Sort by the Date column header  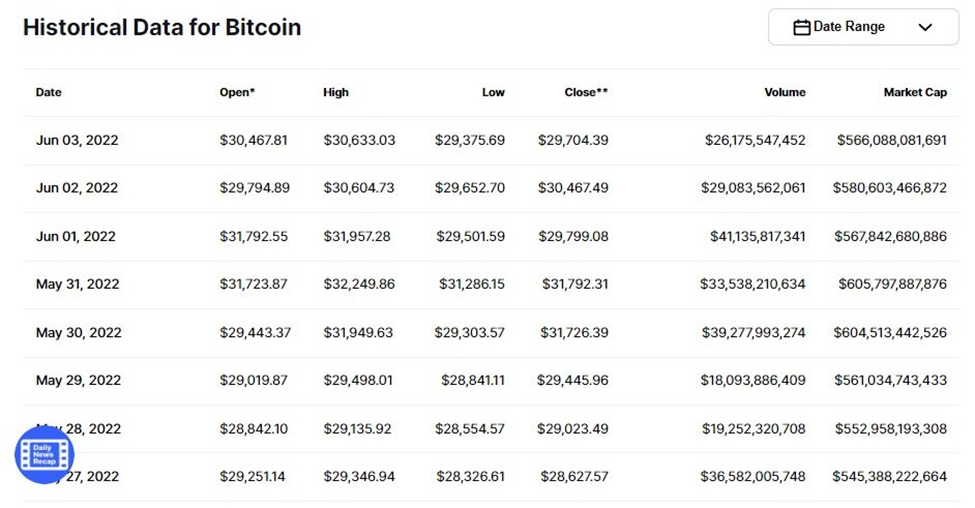(x=49, y=93)
